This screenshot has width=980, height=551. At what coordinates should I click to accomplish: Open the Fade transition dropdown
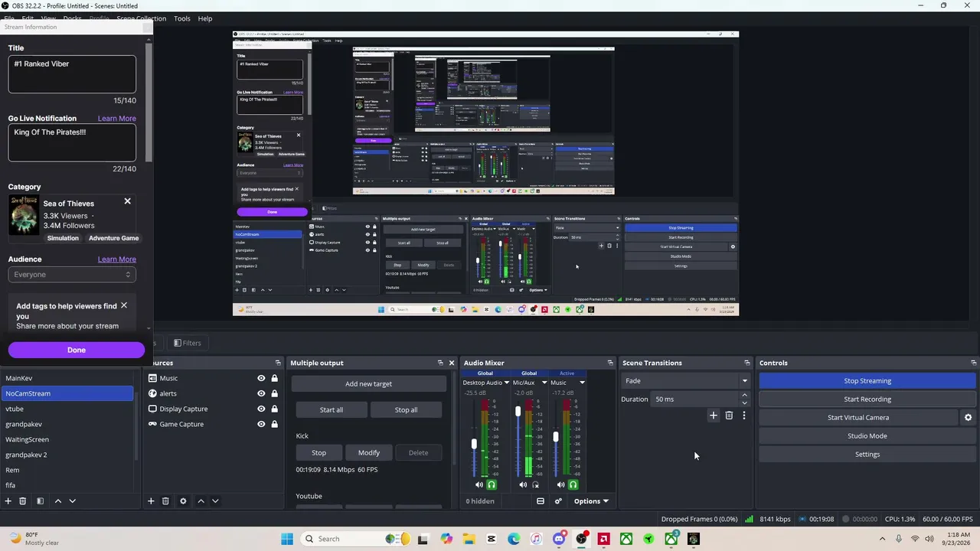click(685, 380)
